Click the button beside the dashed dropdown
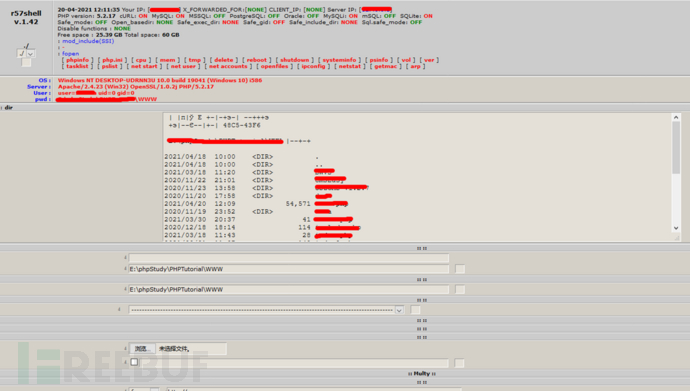This screenshot has height=391, width=690. coord(415,310)
